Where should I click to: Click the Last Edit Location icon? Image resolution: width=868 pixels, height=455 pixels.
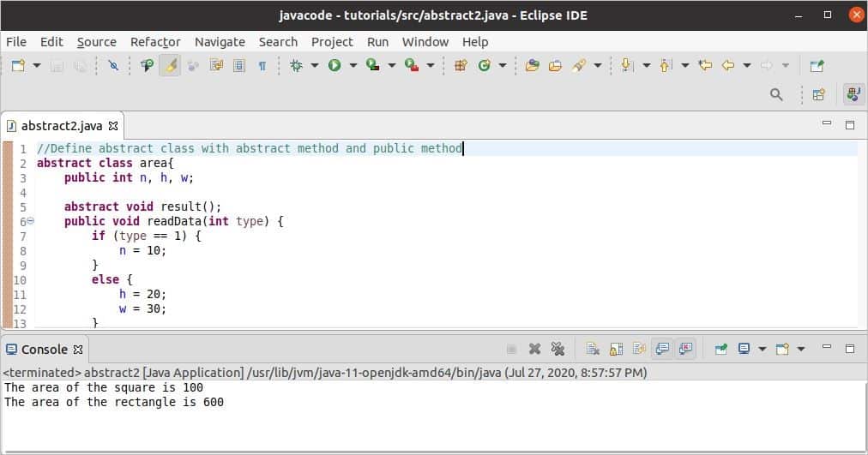point(705,66)
